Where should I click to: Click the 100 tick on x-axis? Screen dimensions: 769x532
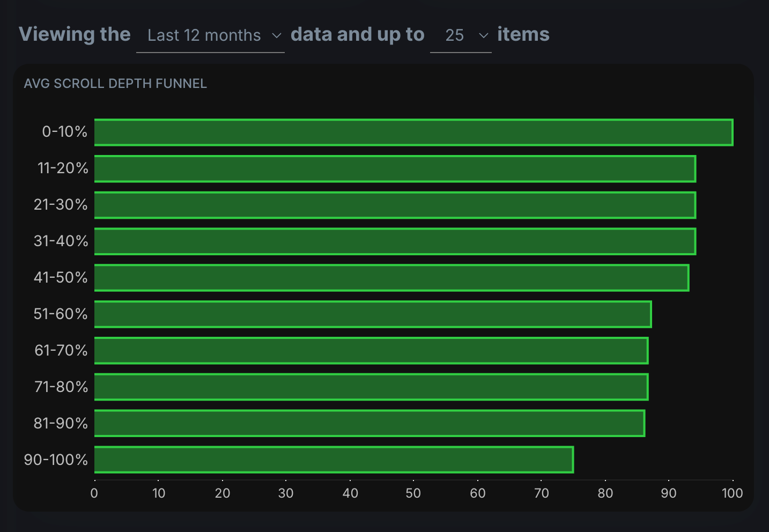pos(732,493)
